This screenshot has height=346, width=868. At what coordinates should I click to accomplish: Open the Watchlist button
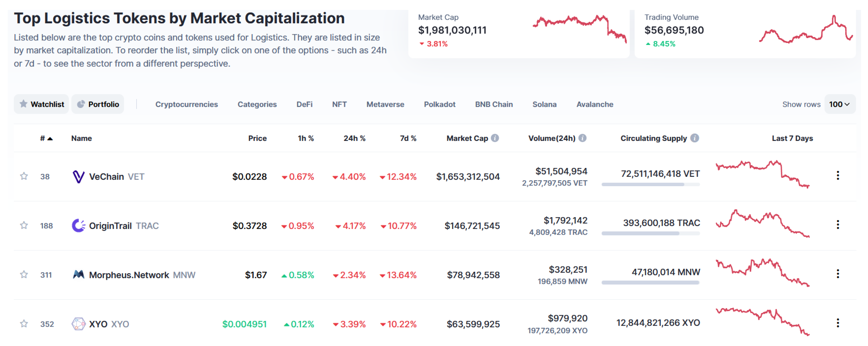[41, 104]
